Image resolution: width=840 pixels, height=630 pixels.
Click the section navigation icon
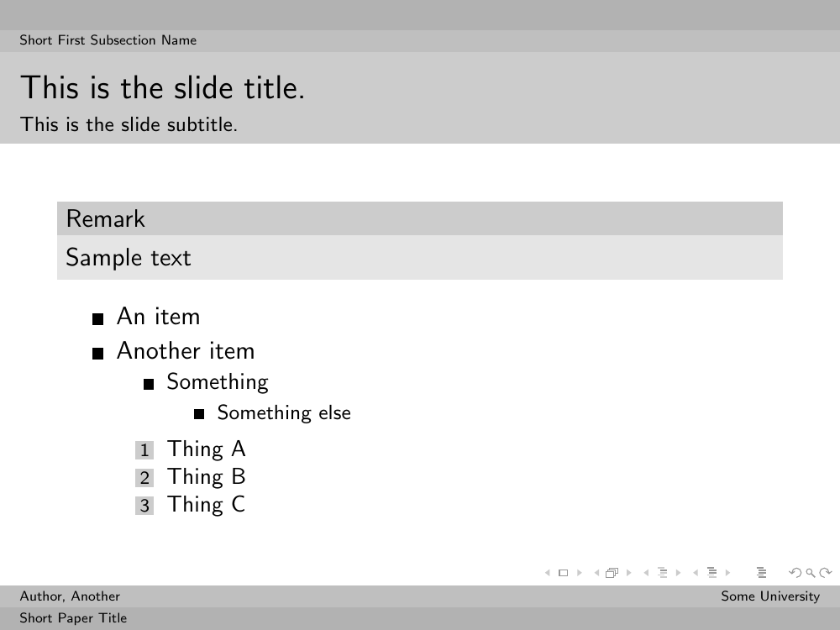(711, 573)
